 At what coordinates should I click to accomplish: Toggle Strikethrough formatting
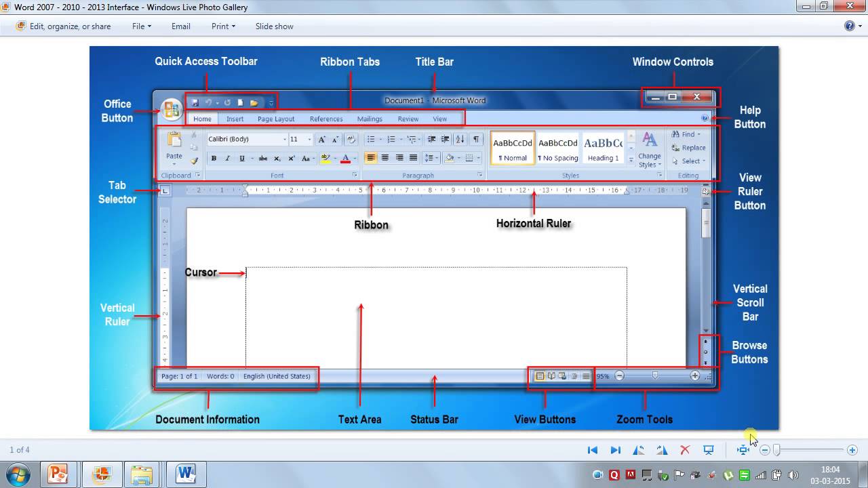pyautogui.click(x=263, y=159)
